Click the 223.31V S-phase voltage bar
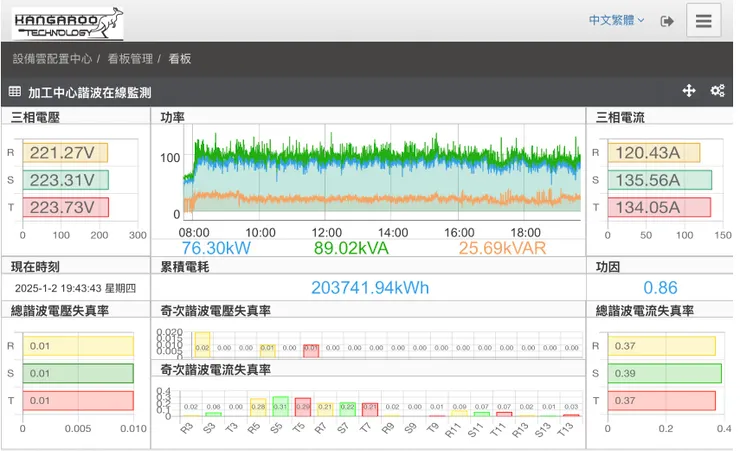The height and width of the screenshot is (451, 740). coord(66,180)
